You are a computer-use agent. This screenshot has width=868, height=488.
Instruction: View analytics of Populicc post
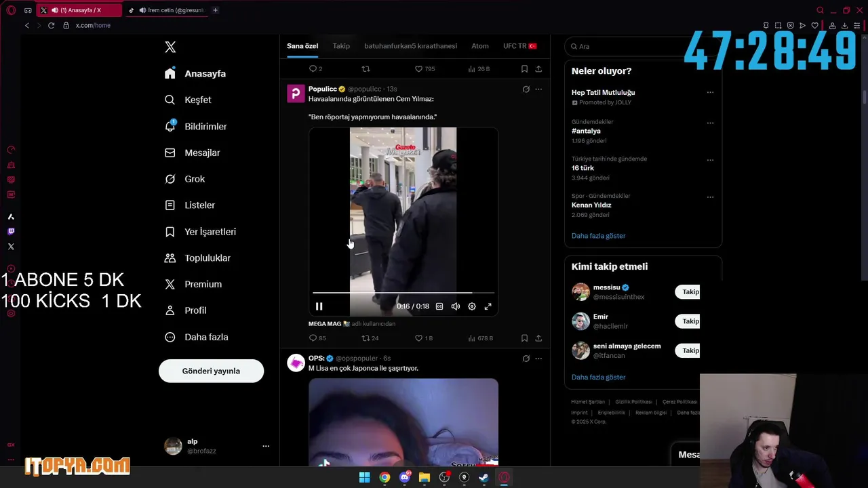pyautogui.click(x=481, y=338)
